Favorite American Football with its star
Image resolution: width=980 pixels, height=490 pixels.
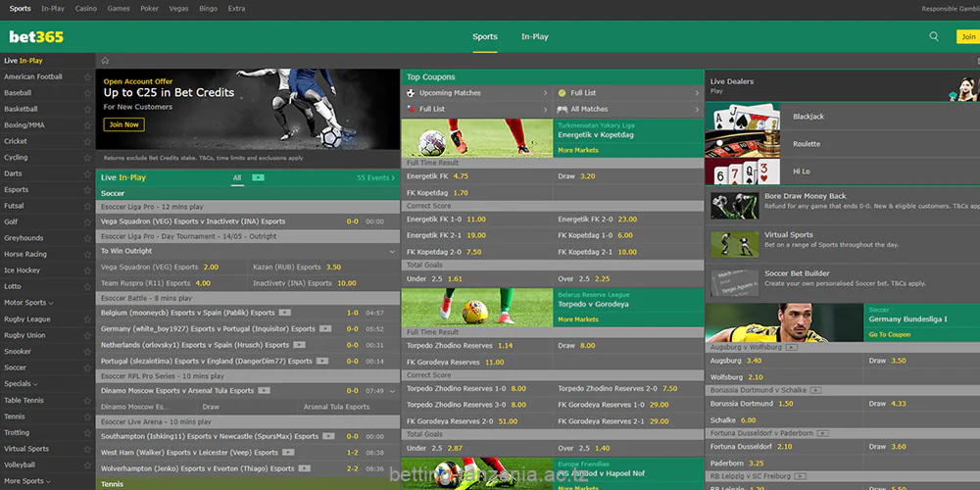[87, 76]
